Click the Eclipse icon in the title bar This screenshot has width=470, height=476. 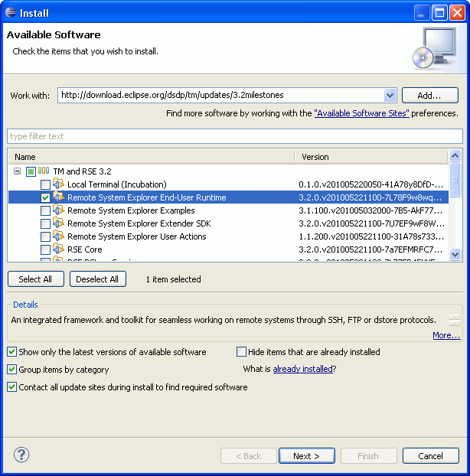(11, 12)
